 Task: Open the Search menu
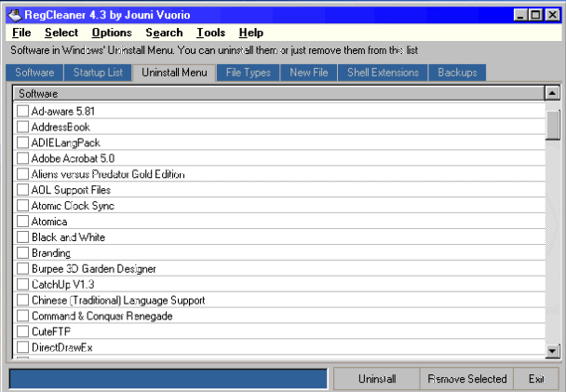click(164, 33)
